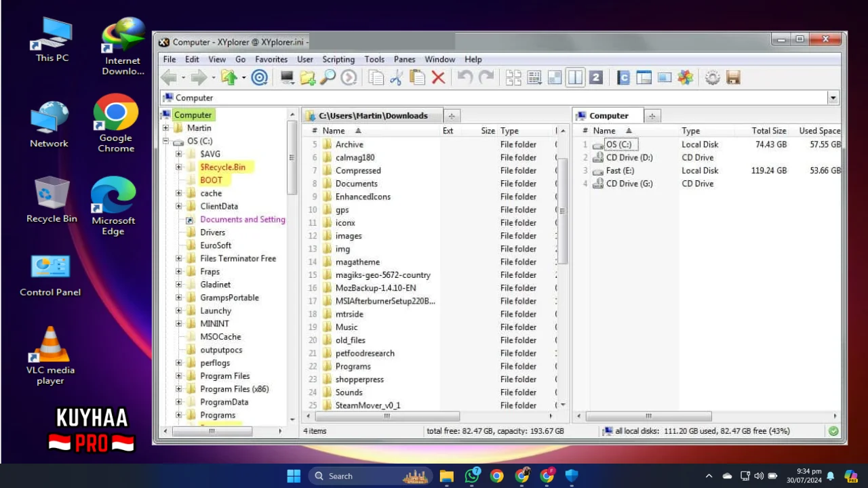The width and height of the screenshot is (868, 488).
Task: Select the Control Panel desktop icon
Action: point(50,276)
